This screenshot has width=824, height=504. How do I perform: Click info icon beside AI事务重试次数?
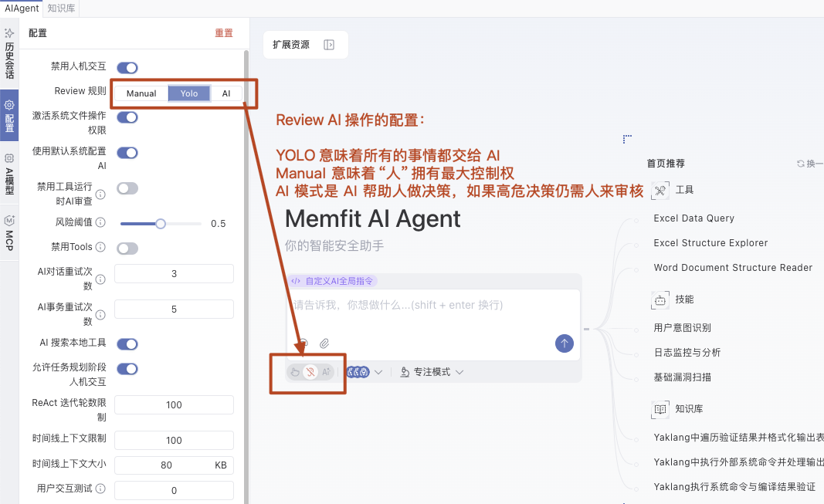click(x=100, y=314)
